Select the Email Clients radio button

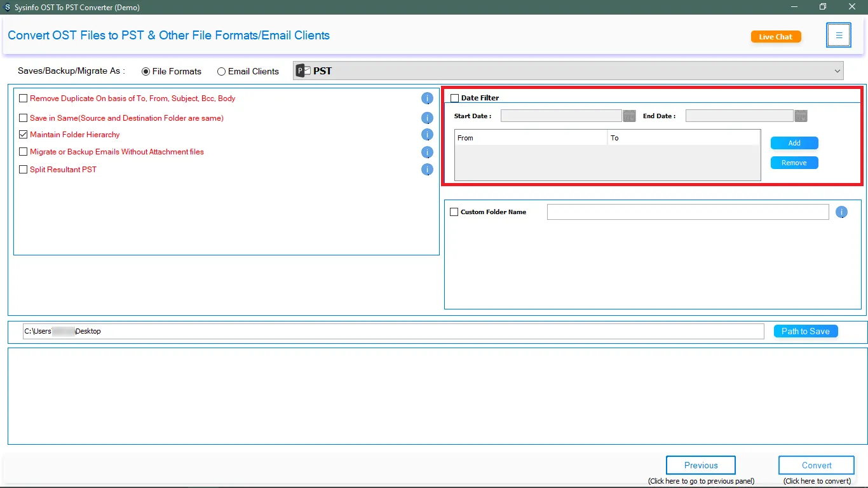coord(221,71)
